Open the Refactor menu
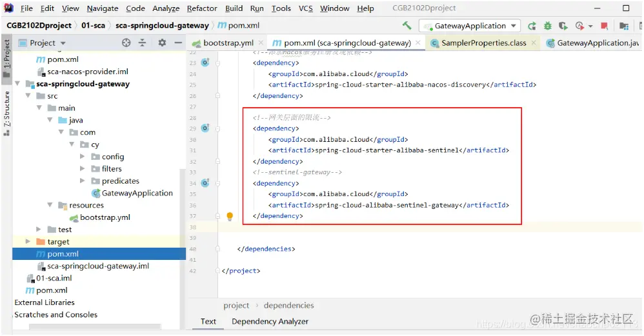 click(202, 8)
